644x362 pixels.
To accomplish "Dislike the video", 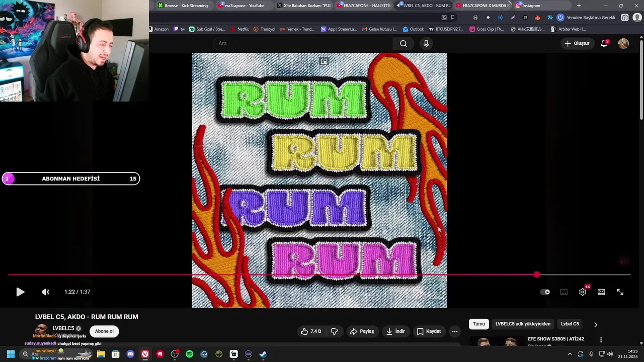I will click(x=334, y=331).
